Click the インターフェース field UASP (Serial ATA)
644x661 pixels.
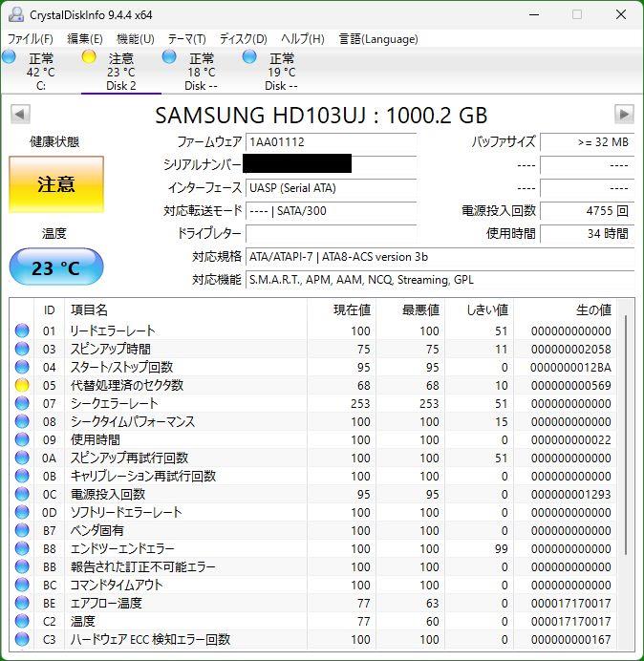coord(331,188)
